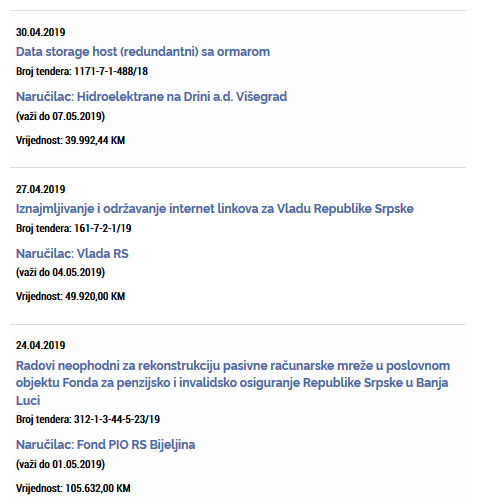Open the Naručilac: Fond PIO RS Bijeljina link
The height and width of the screenshot is (503, 478).
[105, 445]
